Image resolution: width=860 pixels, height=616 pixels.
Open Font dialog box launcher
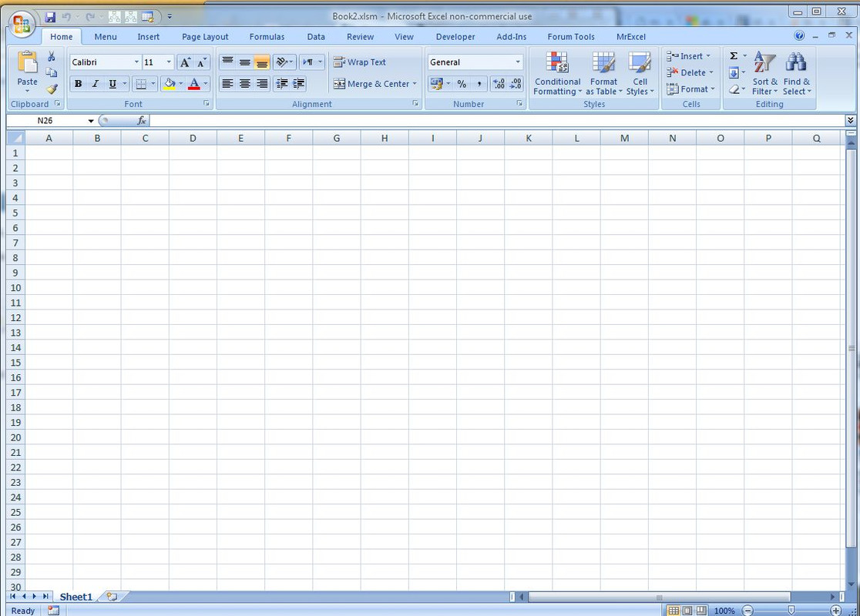[x=207, y=103]
